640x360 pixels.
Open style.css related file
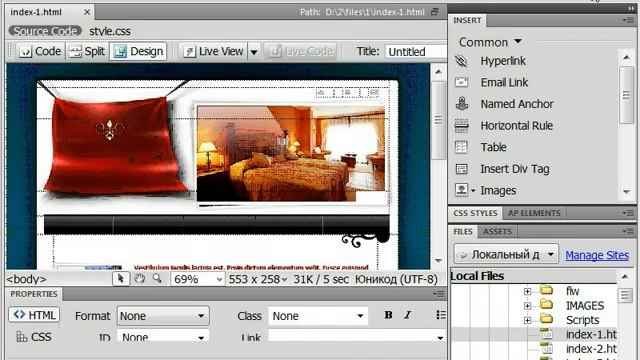point(110,31)
